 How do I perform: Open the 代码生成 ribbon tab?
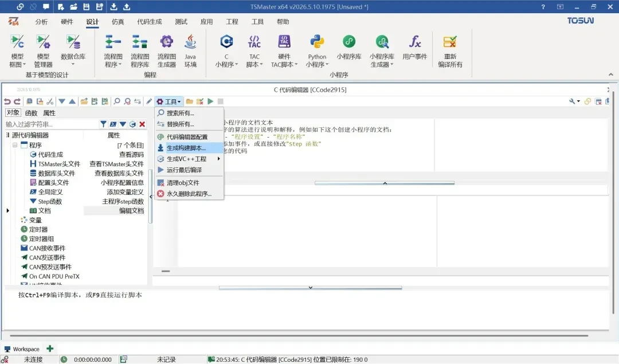click(149, 22)
